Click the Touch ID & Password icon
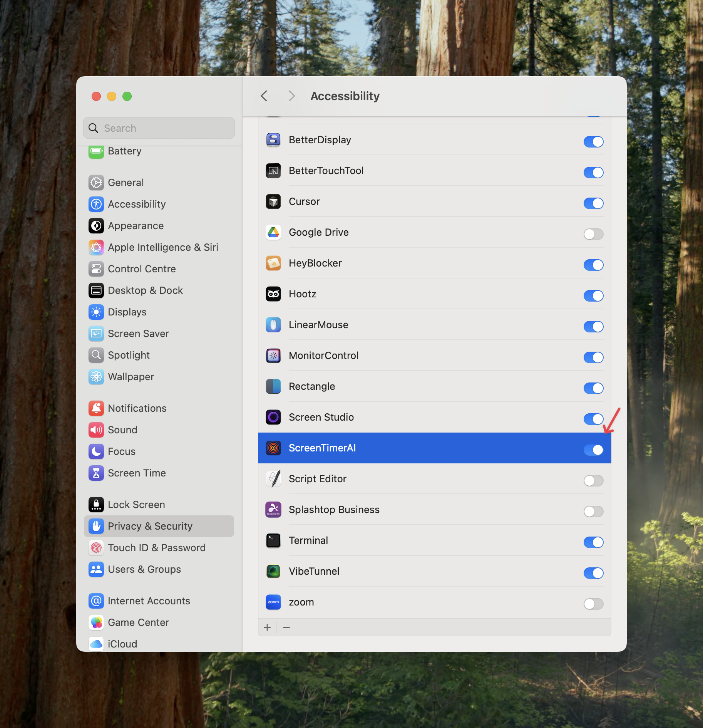Image resolution: width=703 pixels, height=728 pixels. [x=96, y=547]
